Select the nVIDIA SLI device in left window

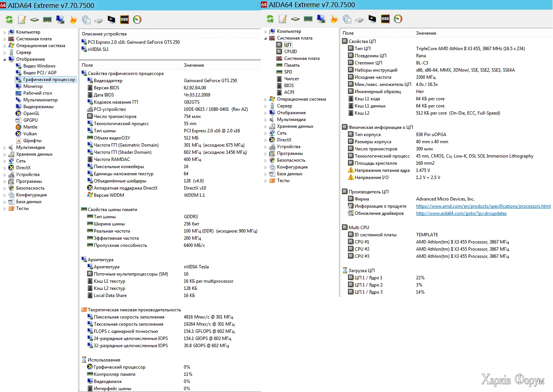[98, 49]
